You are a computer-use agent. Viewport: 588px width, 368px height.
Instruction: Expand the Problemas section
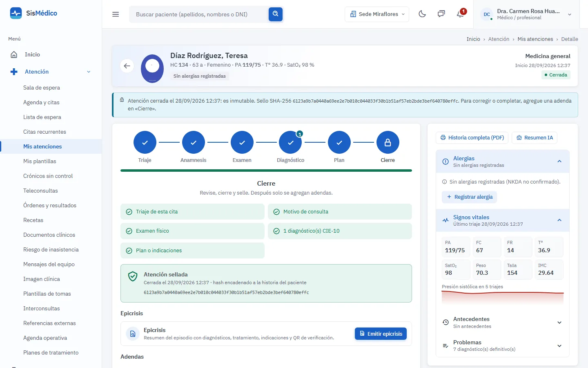502,346
